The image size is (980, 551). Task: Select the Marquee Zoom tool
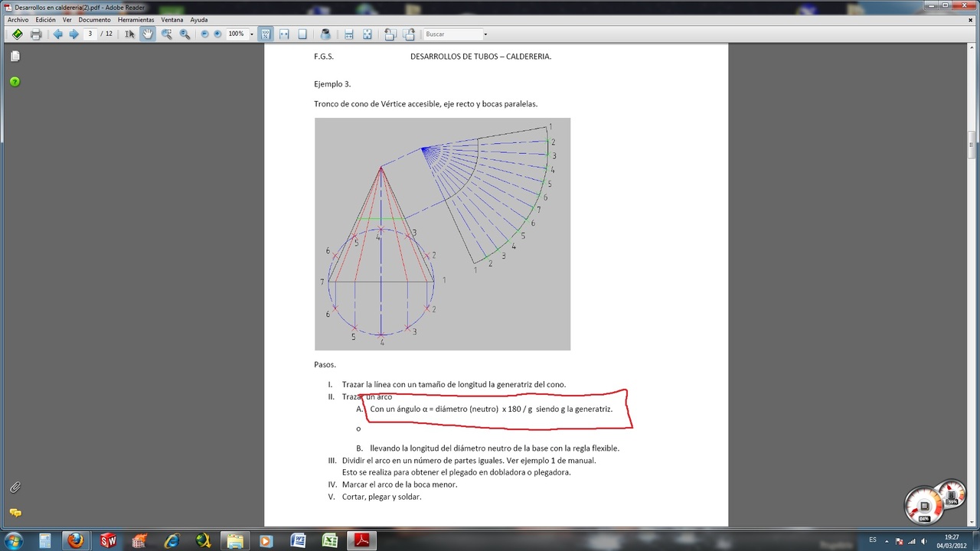[x=166, y=34]
